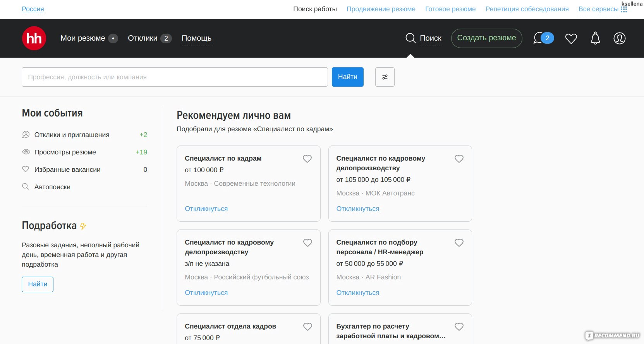
Task: Click the Отклики badge showing 2
Action: point(166,38)
